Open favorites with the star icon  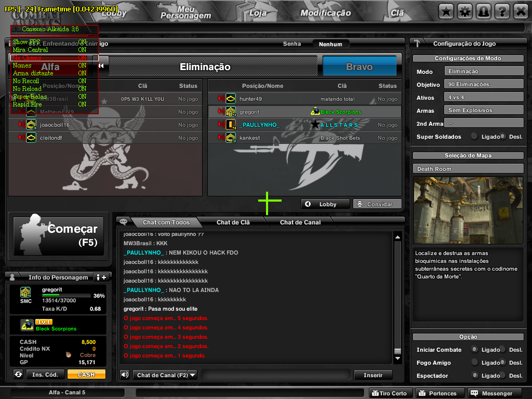(446, 11)
